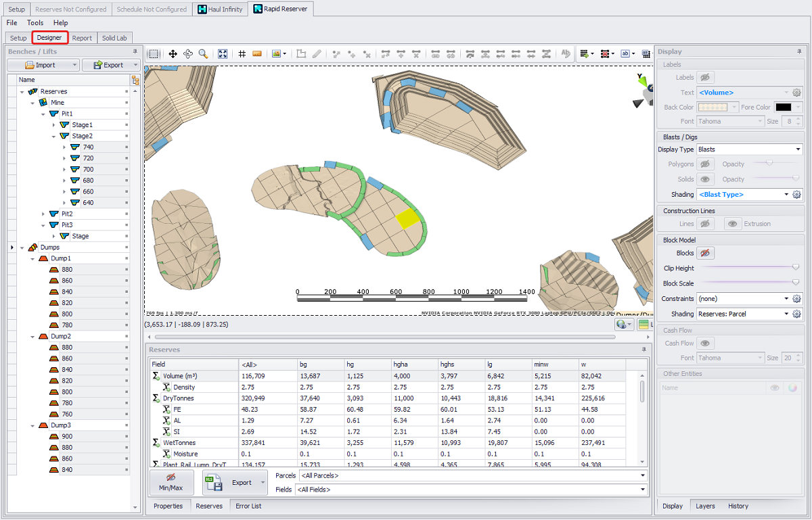Toggle the grid display icon
The image size is (812, 520).
[x=242, y=54]
